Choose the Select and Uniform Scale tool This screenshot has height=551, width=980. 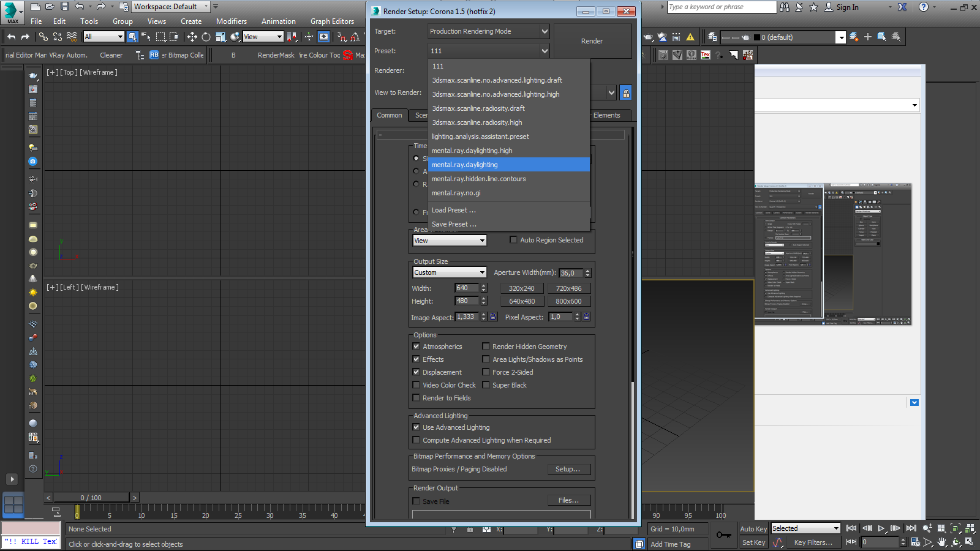(x=221, y=37)
